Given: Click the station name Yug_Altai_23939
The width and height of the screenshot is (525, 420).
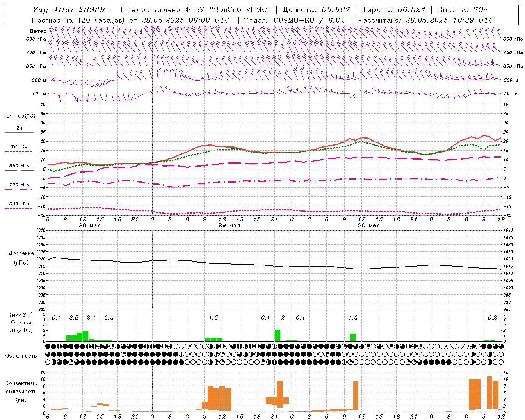Looking at the screenshot, I should pos(69,10).
